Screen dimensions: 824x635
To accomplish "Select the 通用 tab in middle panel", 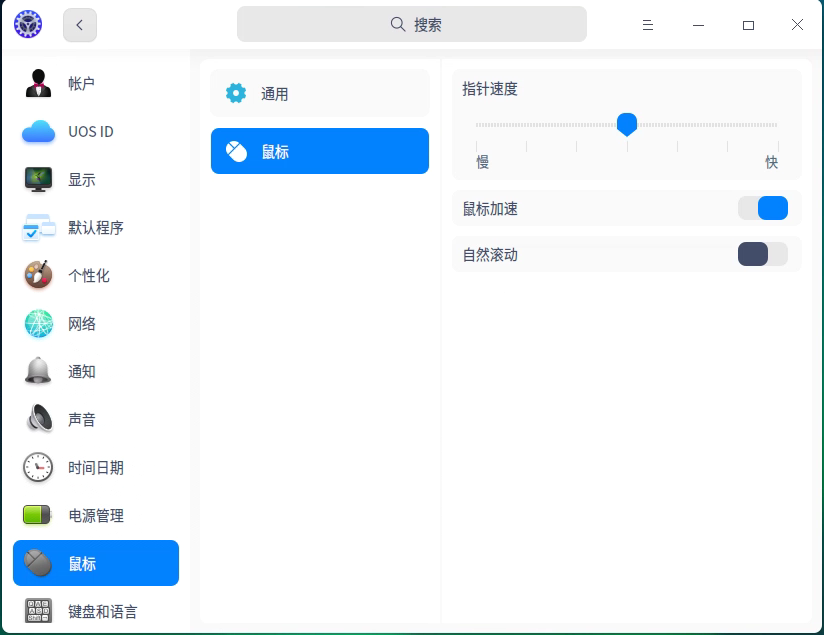I will click(x=320, y=93).
